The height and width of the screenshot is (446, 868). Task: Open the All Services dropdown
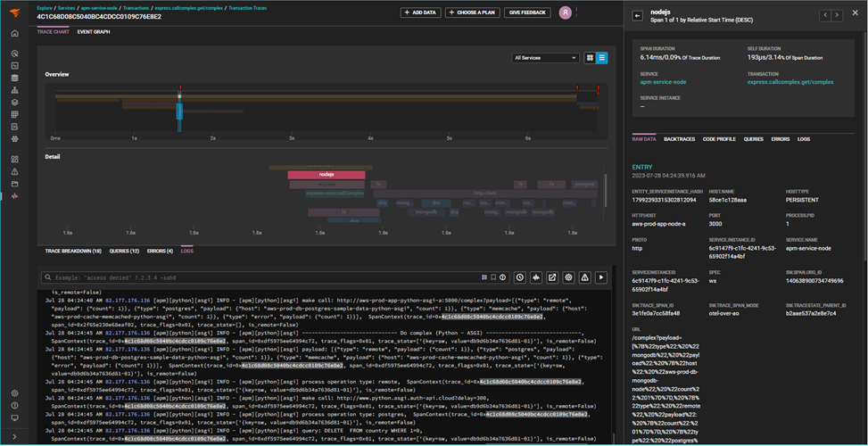point(546,58)
